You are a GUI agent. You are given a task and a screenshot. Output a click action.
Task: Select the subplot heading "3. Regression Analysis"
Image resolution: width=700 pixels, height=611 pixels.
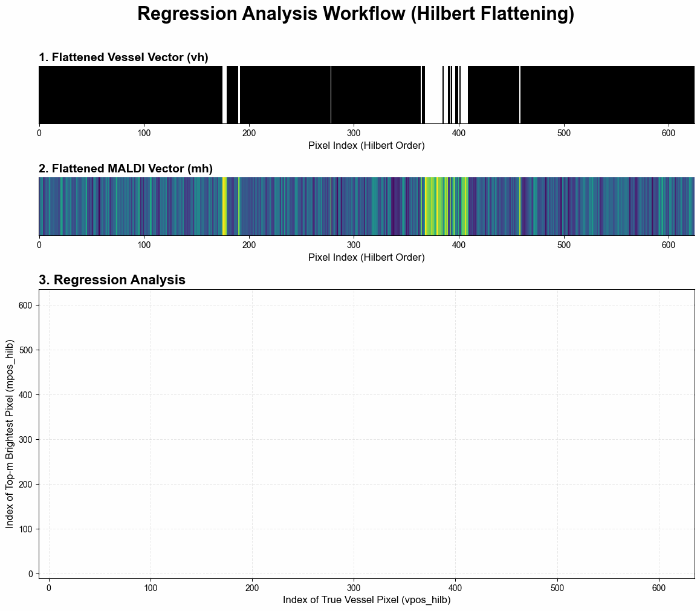pyautogui.click(x=112, y=279)
